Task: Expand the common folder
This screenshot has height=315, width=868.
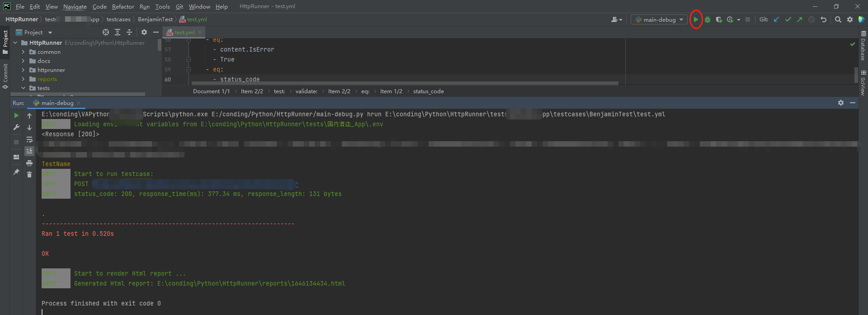Action: (x=23, y=52)
